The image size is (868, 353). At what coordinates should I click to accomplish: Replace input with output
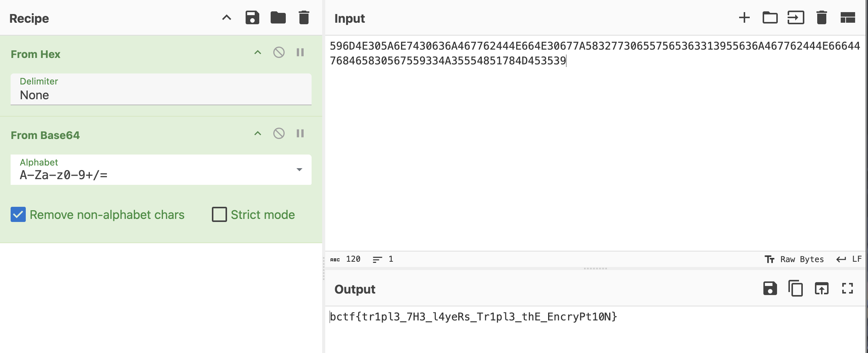click(821, 289)
